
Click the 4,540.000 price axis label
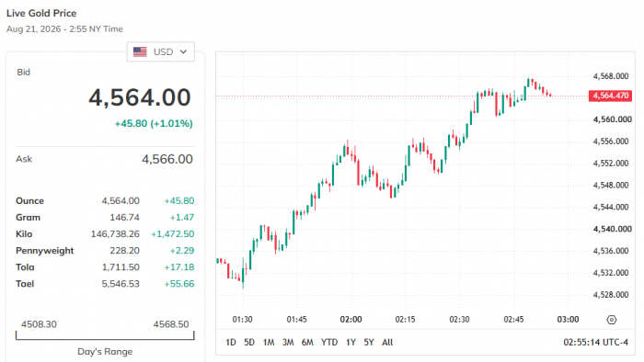(x=613, y=229)
